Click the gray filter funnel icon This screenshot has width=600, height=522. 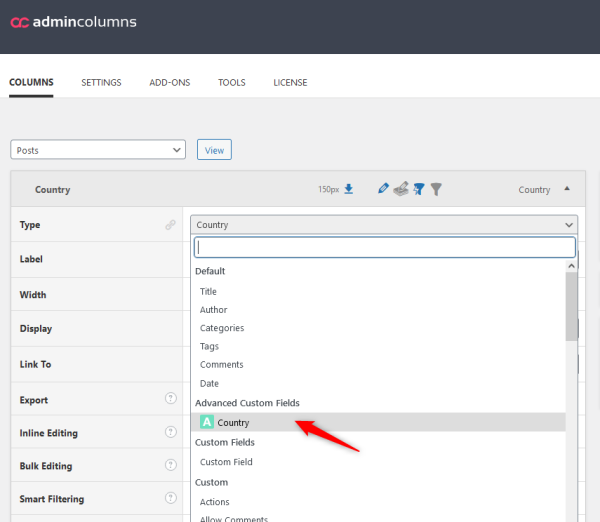tap(436, 189)
